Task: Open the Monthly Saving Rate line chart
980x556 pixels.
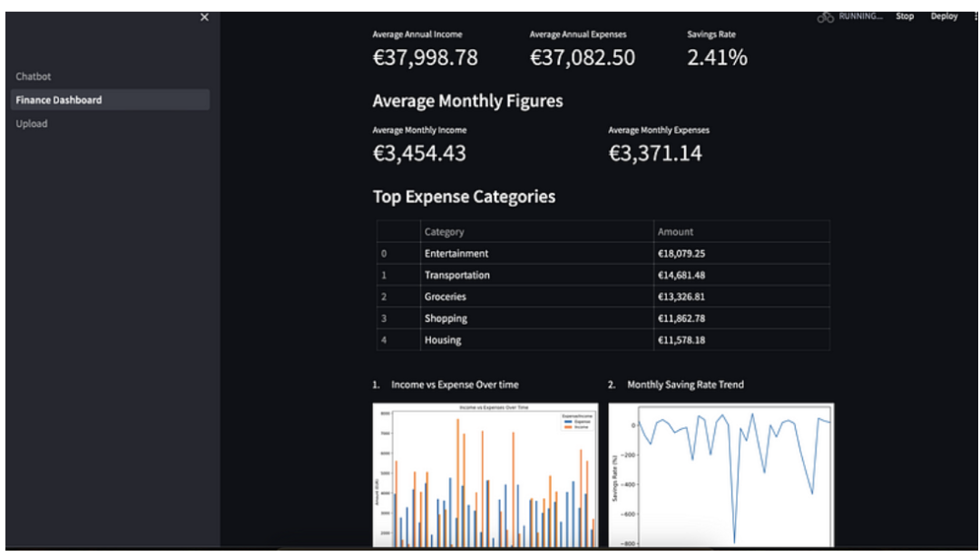Action: click(720, 474)
